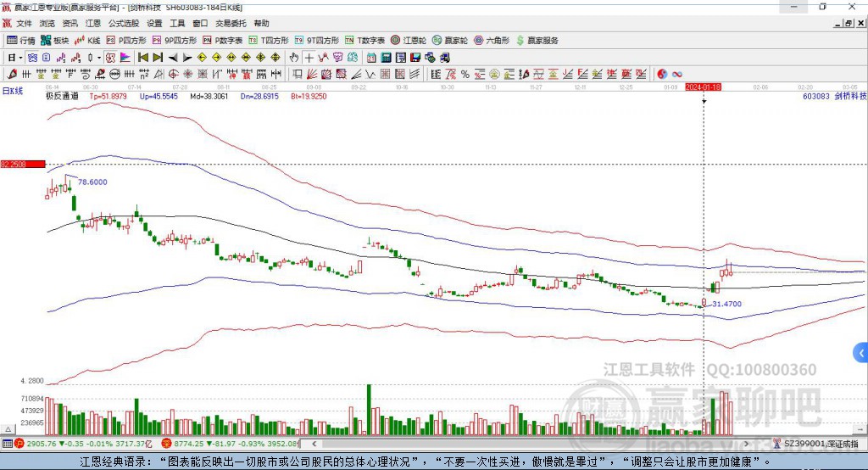
Task: Open 赢家服务 service link
Action: coord(537,41)
